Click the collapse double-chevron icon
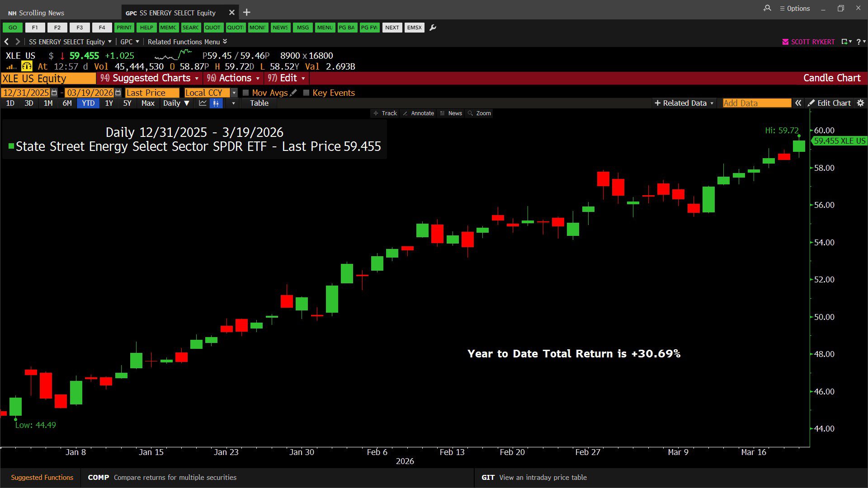 [798, 103]
